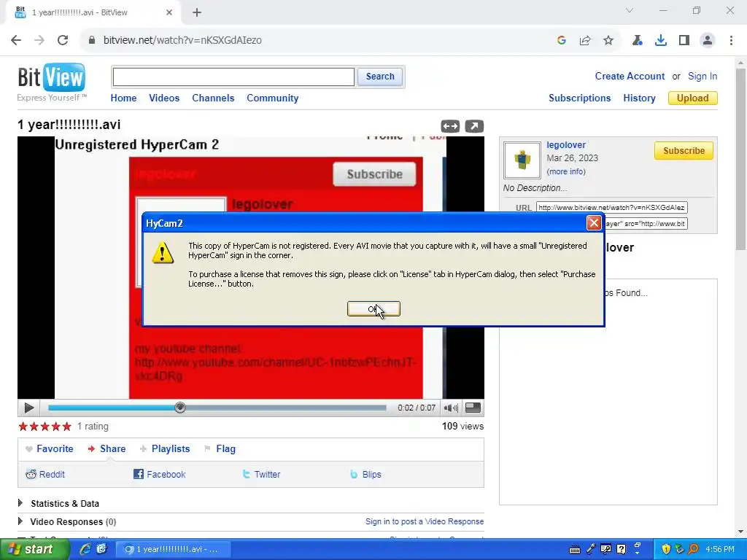Reload the page with refresh icon
747x560 pixels.
(63, 40)
